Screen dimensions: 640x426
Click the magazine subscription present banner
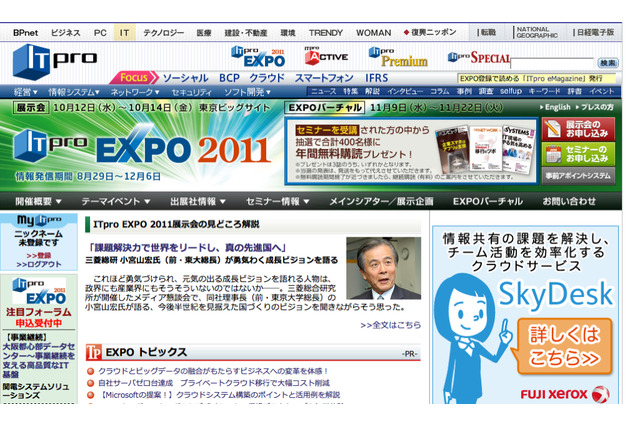coord(411,151)
